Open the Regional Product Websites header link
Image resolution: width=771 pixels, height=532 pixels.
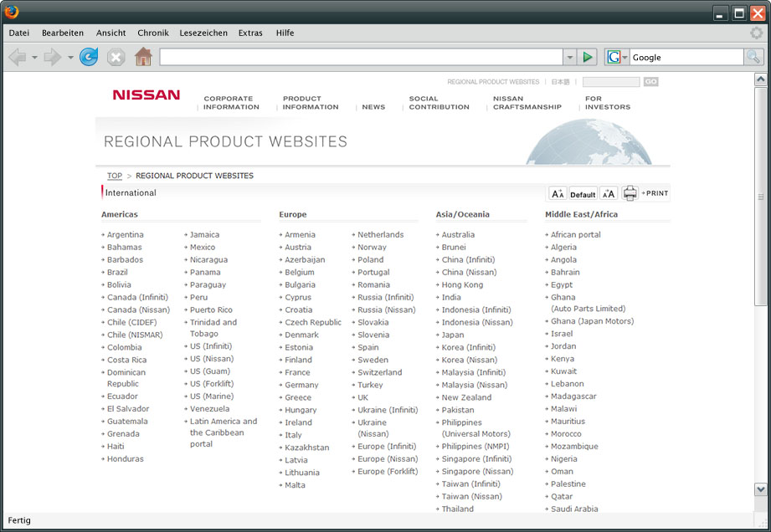493,81
